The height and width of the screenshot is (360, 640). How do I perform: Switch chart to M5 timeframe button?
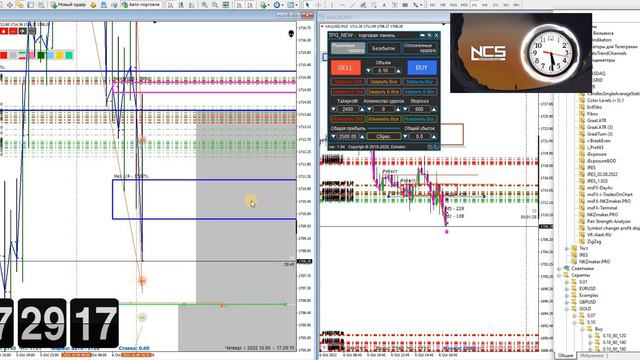click(443, 5)
